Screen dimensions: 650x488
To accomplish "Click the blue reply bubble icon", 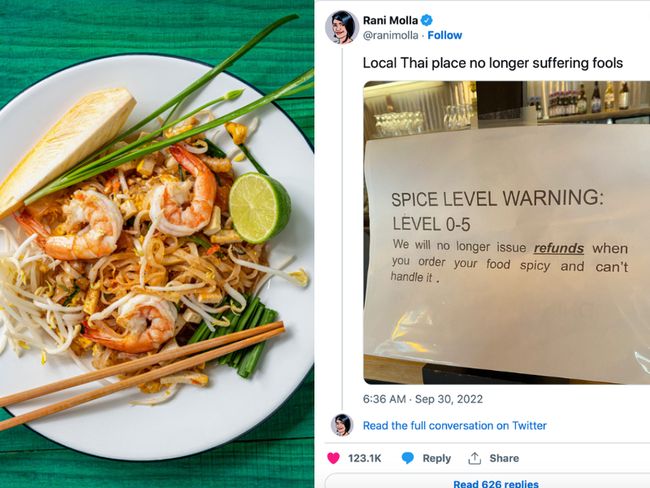I will click(408, 458).
